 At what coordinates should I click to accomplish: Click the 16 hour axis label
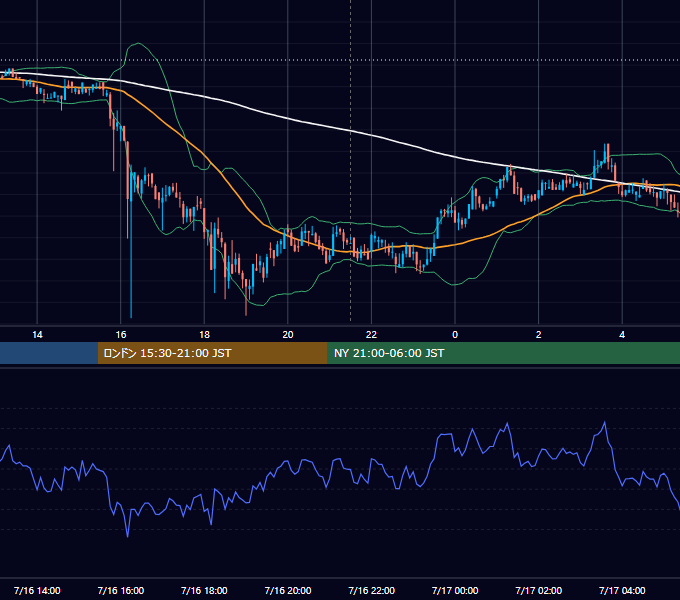coord(121,335)
